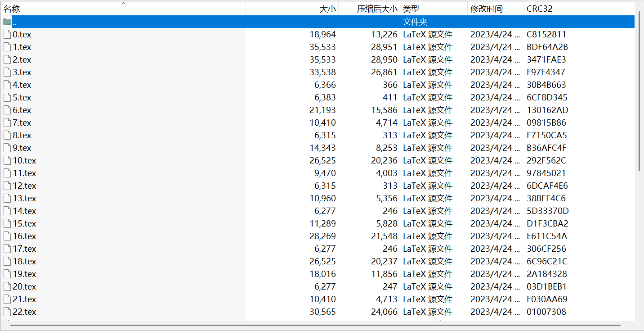Click the CRC32 value 6DCAF4E6
Viewport: 644px width, 331px height.
tap(546, 186)
